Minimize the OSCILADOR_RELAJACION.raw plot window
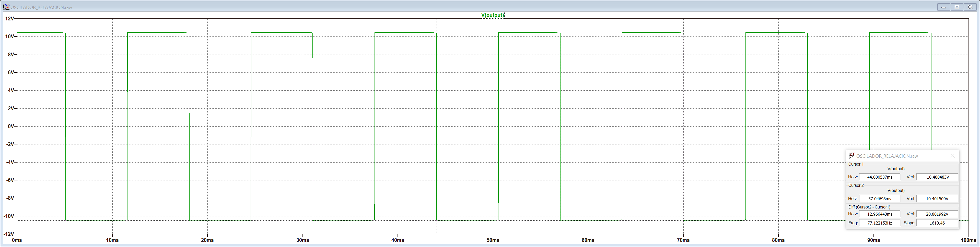The width and height of the screenshot is (980, 247). [943, 7]
